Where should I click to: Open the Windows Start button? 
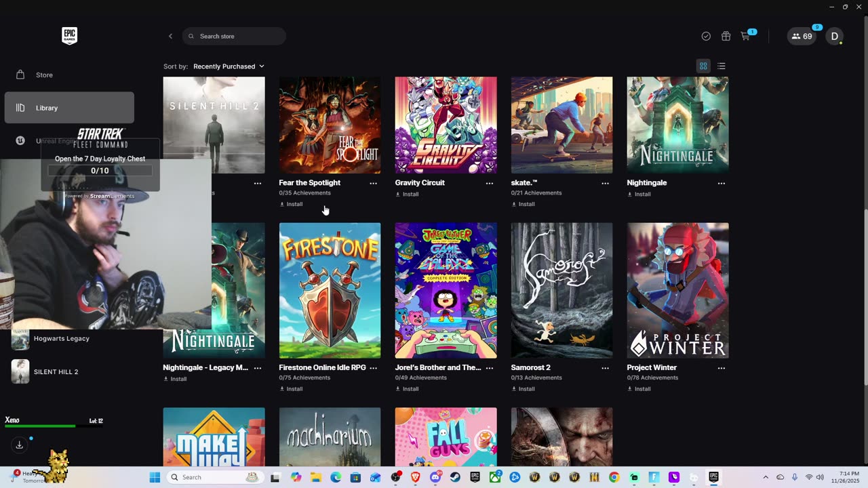click(155, 477)
